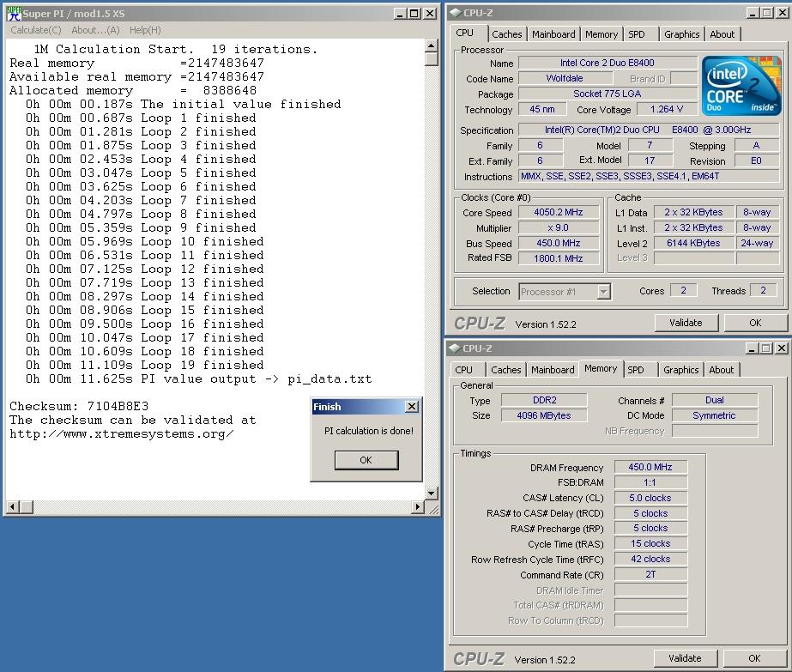The width and height of the screenshot is (792, 672).
Task: Close the Super PI window
Action: pyautogui.click(x=430, y=14)
